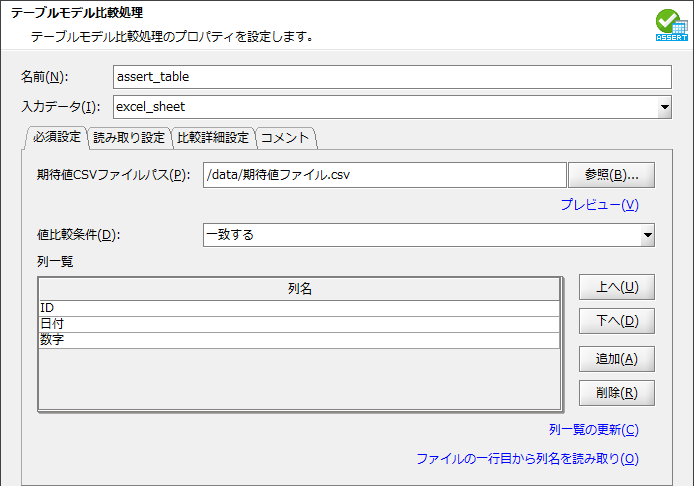Click the ASSERT icon in header
The width and height of the screenshot is (694, 486).
click(670, 25)
